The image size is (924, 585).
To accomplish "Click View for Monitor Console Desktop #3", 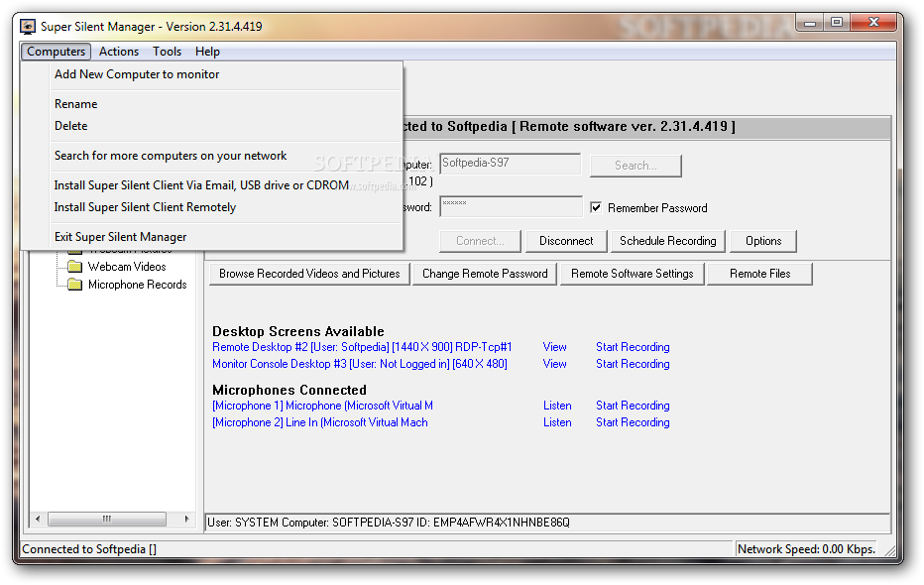I will pyautogui.click(x=554, y=364).
